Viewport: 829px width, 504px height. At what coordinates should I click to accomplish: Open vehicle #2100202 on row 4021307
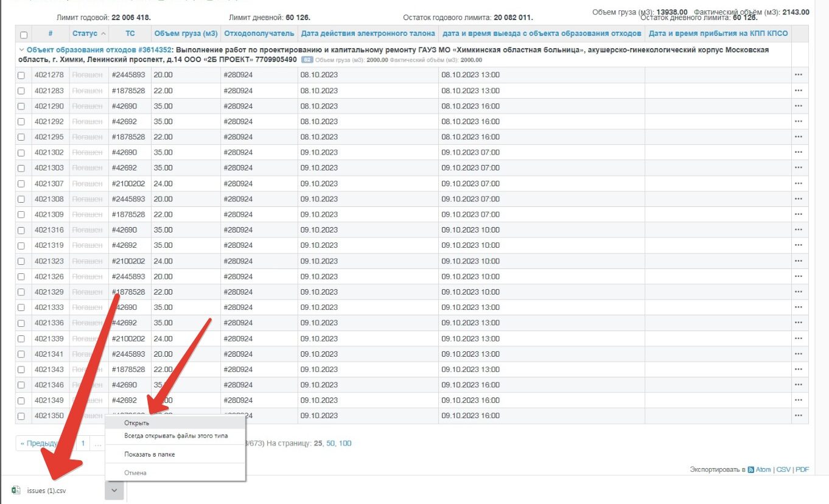[128, 183]
